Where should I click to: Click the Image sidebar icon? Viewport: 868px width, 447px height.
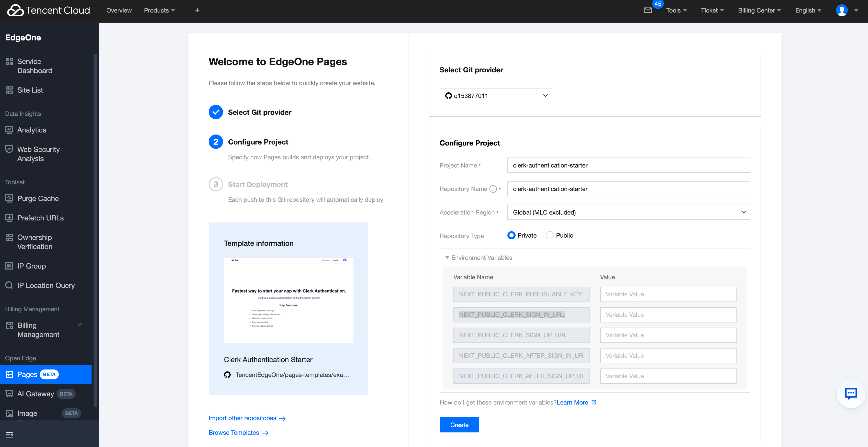[x=9, y=413]
